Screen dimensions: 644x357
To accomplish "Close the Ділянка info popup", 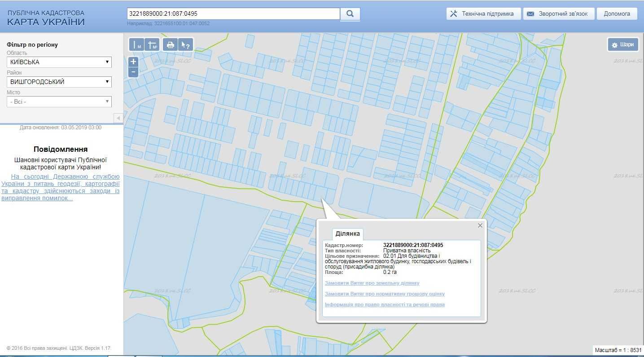I will (x=480, y=225).
